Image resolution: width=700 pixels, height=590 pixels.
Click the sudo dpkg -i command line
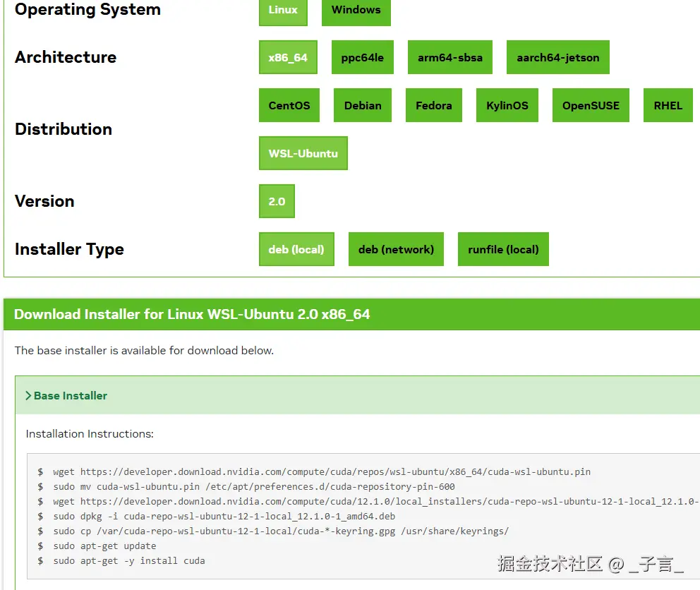[224, 517]
